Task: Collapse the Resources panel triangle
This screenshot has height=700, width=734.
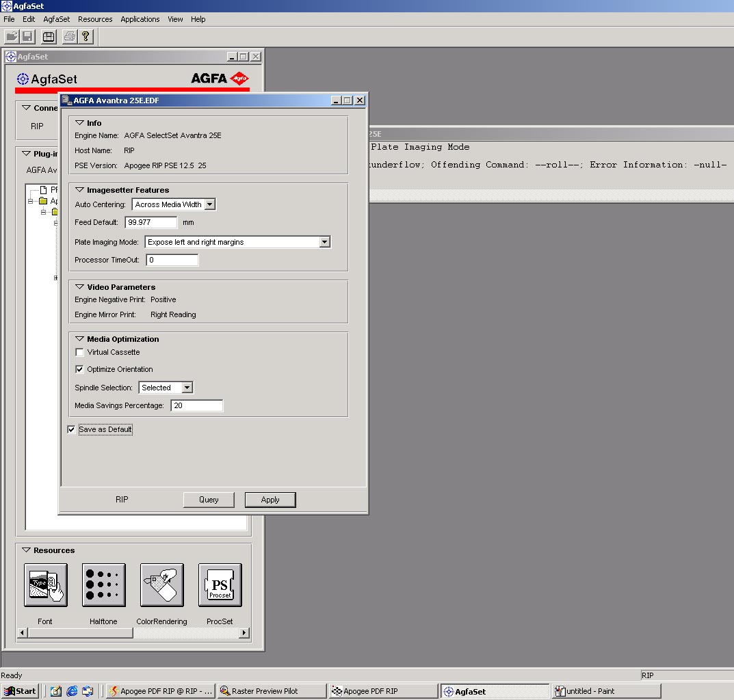Action: (26, 550)
